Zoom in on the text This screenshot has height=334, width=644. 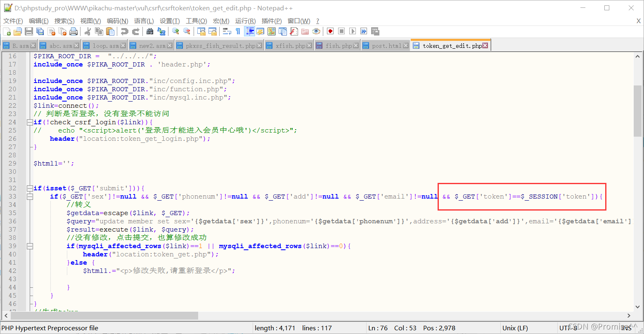175,31
